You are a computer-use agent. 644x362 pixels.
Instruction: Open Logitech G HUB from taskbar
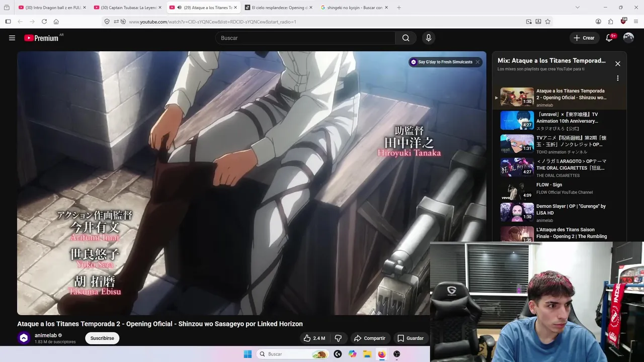pos(338,354)
